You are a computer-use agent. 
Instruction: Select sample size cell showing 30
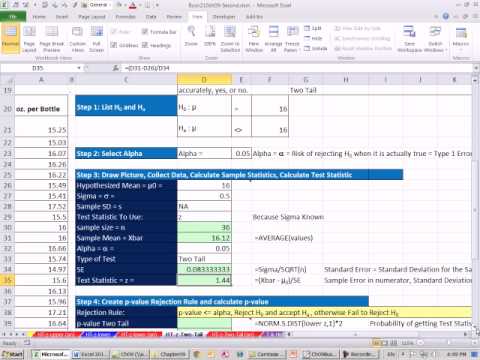204,227
